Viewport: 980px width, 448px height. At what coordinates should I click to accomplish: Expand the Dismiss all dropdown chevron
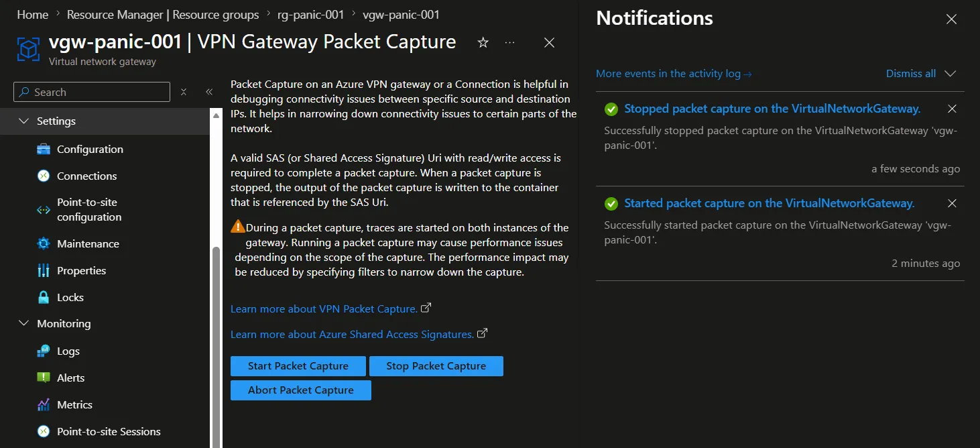click(950, 74)
